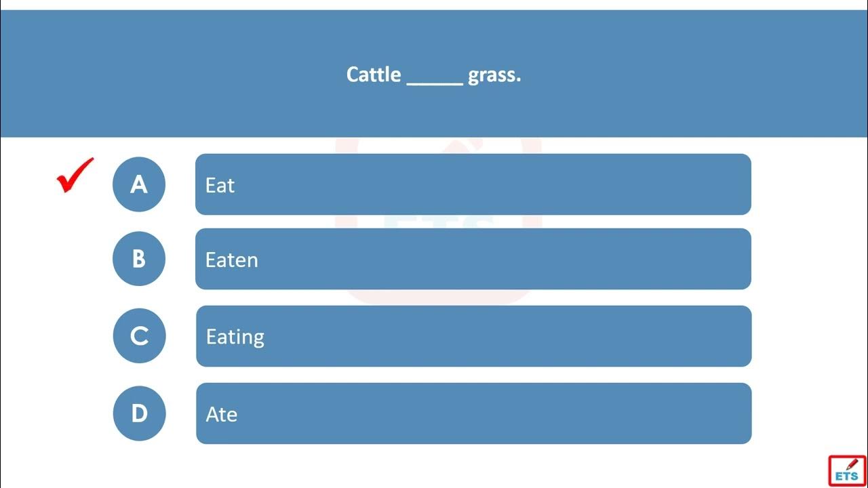Pick the Eating answer bar
Screen dimensions: 868x488
point(474,336)
